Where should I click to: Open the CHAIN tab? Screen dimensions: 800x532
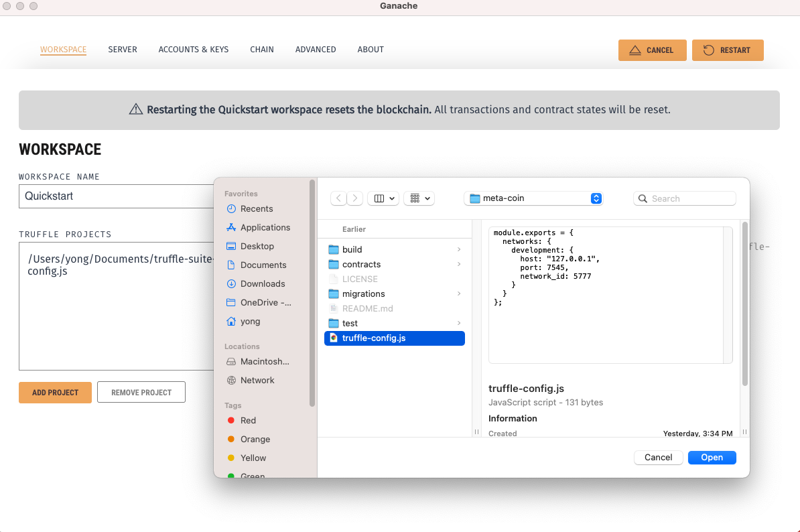pyautogui.click(x=262, y=50)
